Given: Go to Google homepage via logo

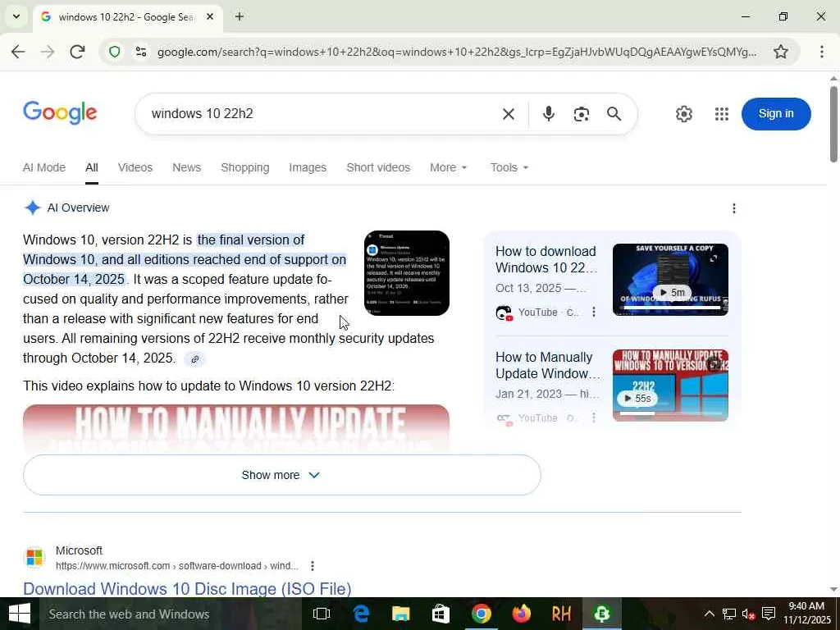Looking at the screenshot, I should [60, 112].
